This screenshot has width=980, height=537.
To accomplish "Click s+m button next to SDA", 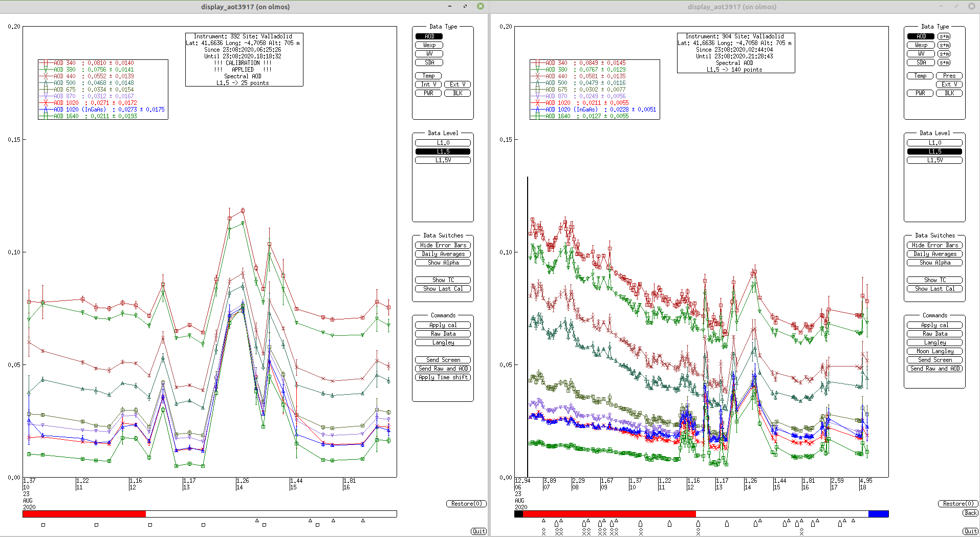I will point(944,62).
